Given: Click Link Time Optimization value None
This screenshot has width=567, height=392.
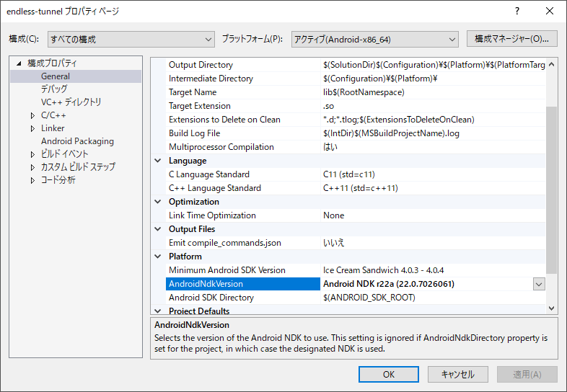Looking at the screenshot, I should click(x=333, y=215).
